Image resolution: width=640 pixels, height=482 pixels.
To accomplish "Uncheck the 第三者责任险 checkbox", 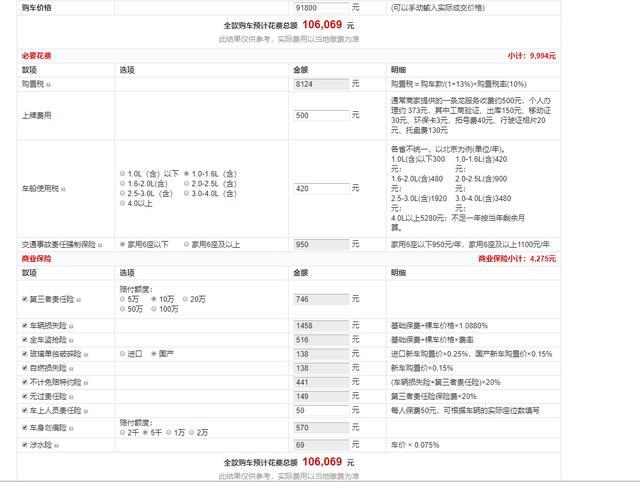I will pyautogui.click(x=24, y=299).
